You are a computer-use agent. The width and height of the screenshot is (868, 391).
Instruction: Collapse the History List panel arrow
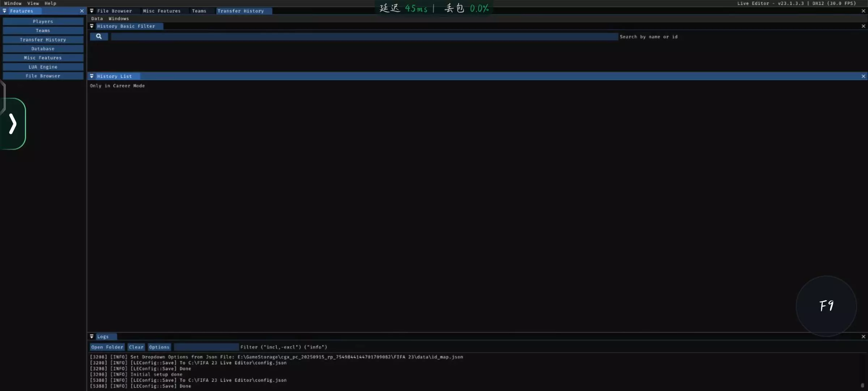[x=92, y=76]
